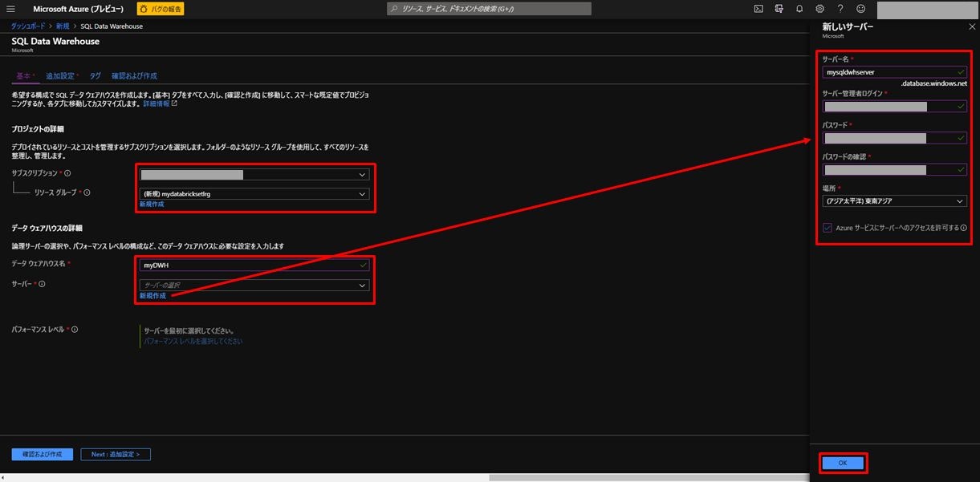The image size is (980, 482).
Task: Click the データ ウェアハウス名 field with myDWH
Action: coord(254,265)
